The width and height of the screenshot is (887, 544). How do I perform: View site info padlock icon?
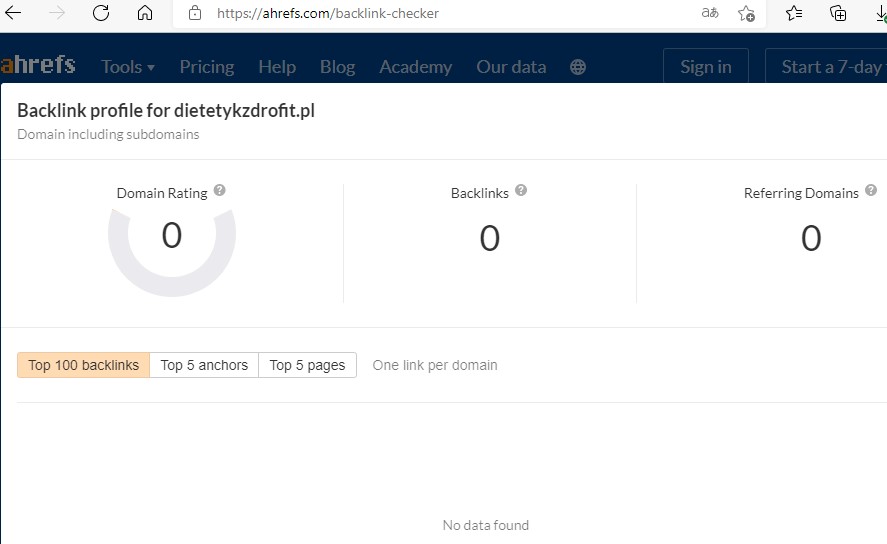click(x=195, y=13)
